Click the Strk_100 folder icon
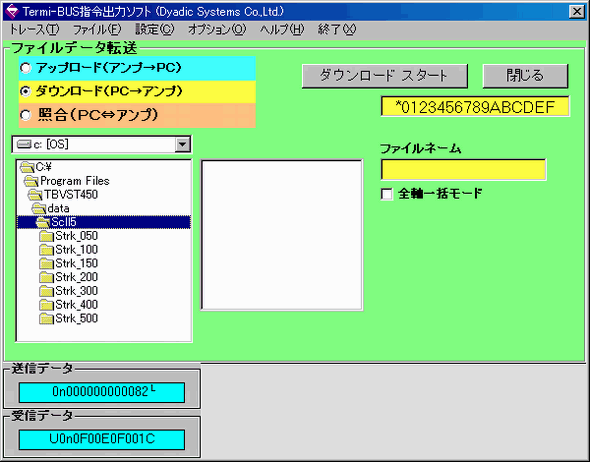The width and height of the screenshot is (590, 462). tap(46, 250)
